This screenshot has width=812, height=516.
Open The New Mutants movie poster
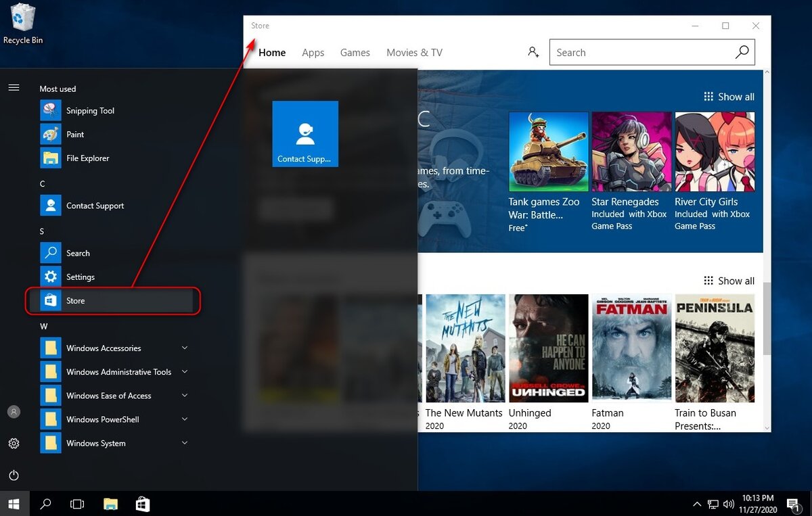point(465,348)
